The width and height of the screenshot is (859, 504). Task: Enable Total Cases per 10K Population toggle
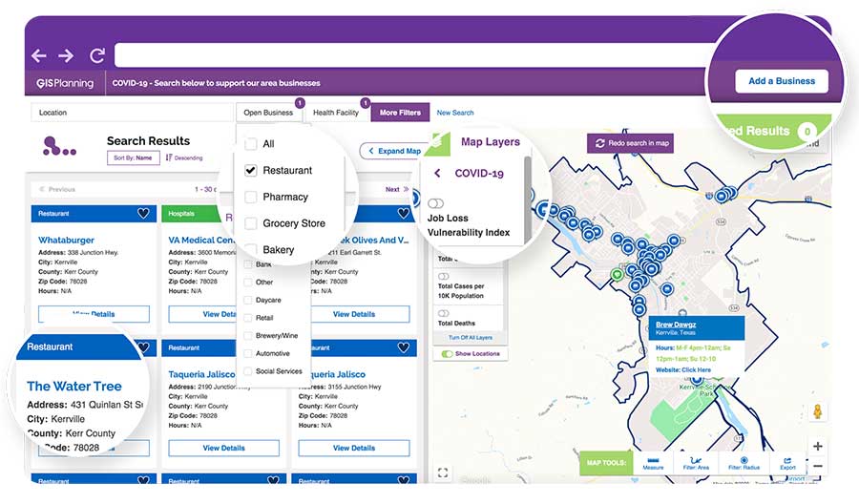point(443,276)
